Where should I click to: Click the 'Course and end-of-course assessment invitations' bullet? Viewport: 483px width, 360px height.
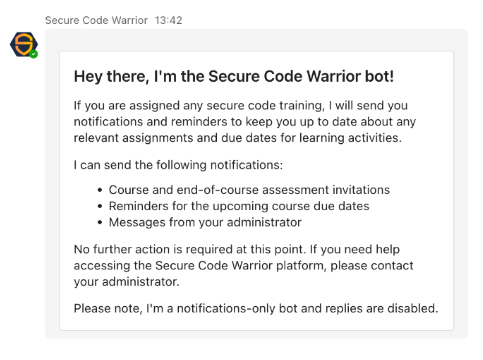point(249,190)
